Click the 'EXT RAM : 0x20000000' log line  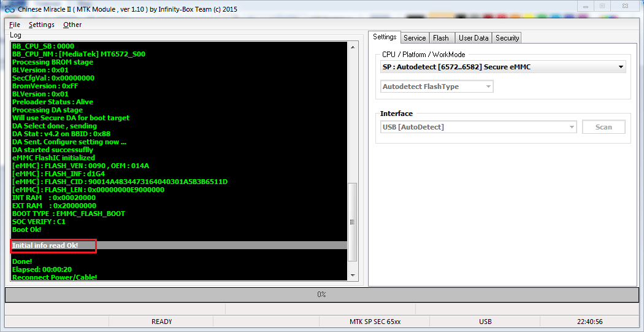pyautogui.click(x=54, y=206)
